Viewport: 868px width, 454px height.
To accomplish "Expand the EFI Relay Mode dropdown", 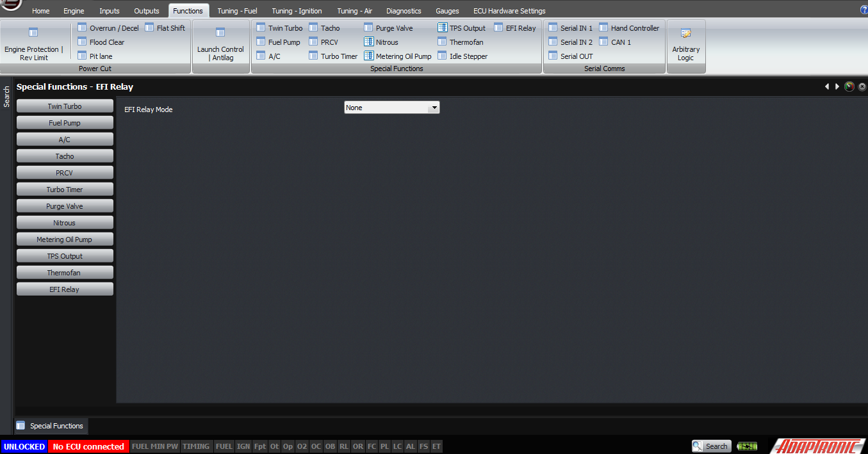I will click(435, 108).
